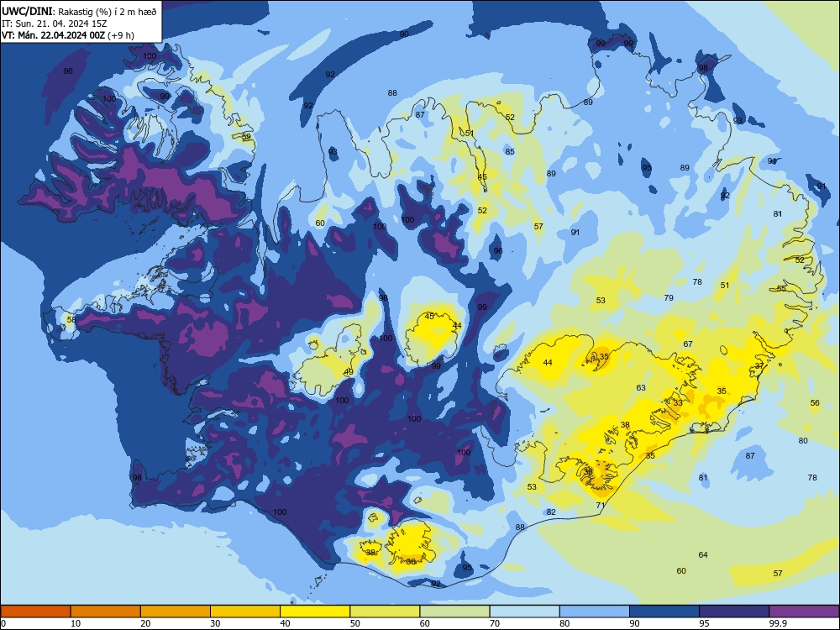Image resolution: width=840 pixels, height=630 pixels.
Task: Click the map humidity value '85'
Action: (510, 151)
